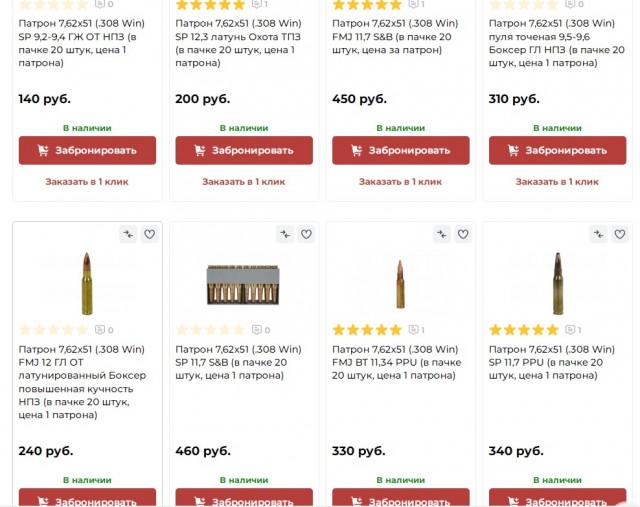This screenshot has height=507, width=640.
Task: Add FMJ 12 ГЛ ОТ cartridge to favorites
Action: (x=149, y=234)
